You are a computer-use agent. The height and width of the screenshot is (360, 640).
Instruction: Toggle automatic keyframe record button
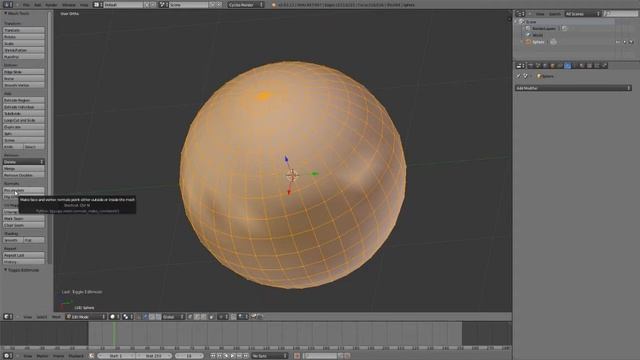point(297,356)
